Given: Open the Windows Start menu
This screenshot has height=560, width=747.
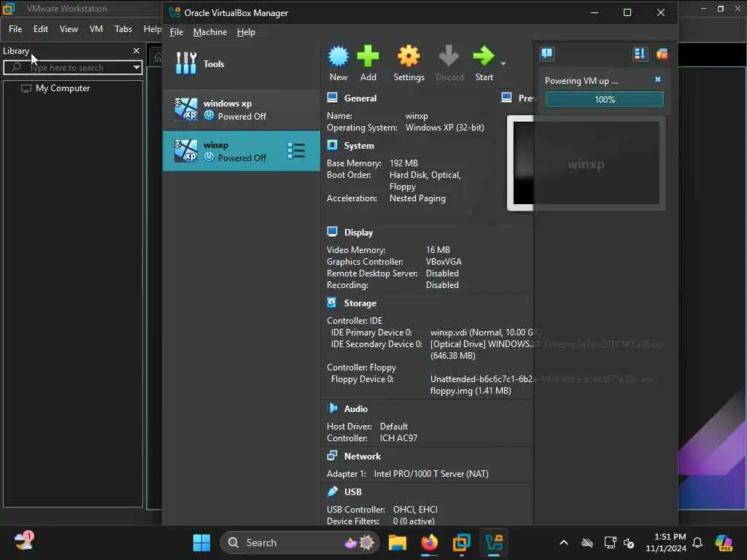Looking at the screenshot, I should coord(201,542).
